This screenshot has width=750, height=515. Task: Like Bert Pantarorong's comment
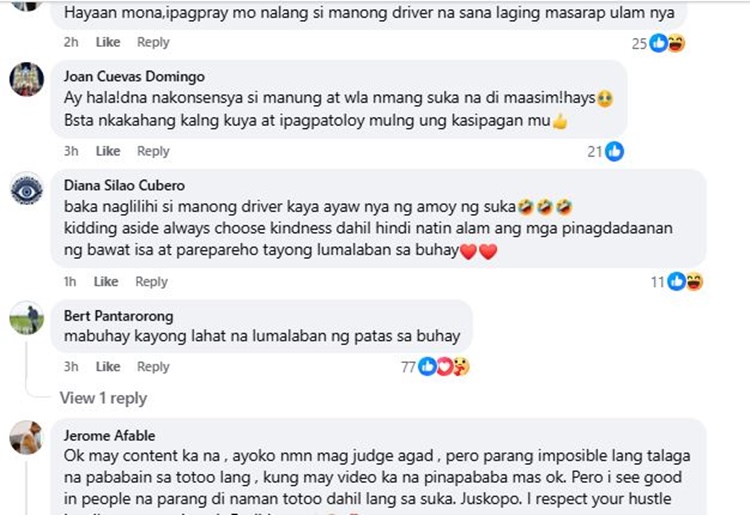pyautogui.click(x=108, y=367)
